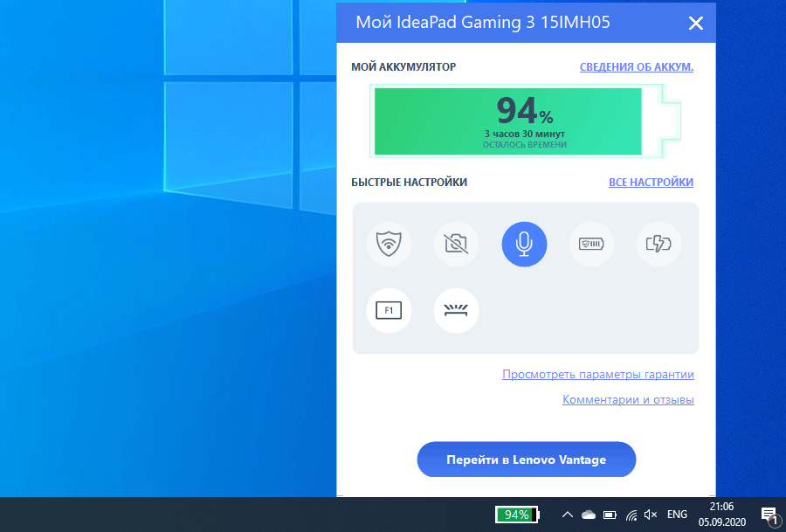Toggle F1 function key lock setting
The height and width of the screenshot is (532, 786).
pos(389,310)
